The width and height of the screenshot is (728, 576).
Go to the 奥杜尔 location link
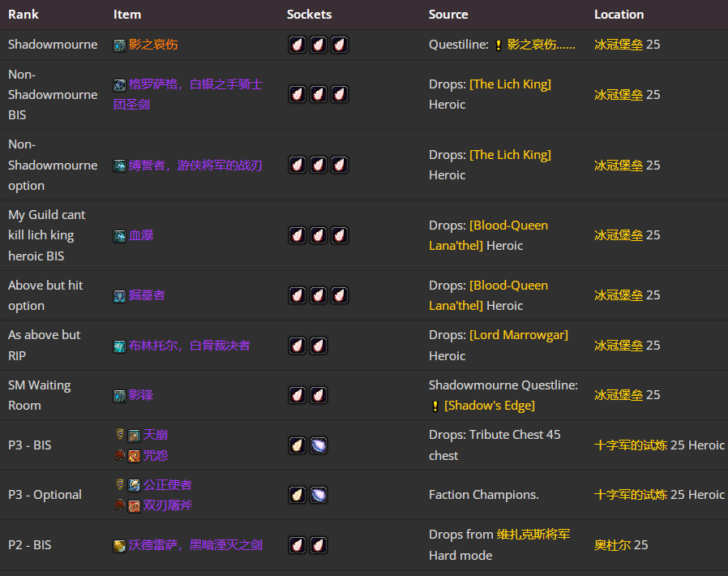pos(612,545)
